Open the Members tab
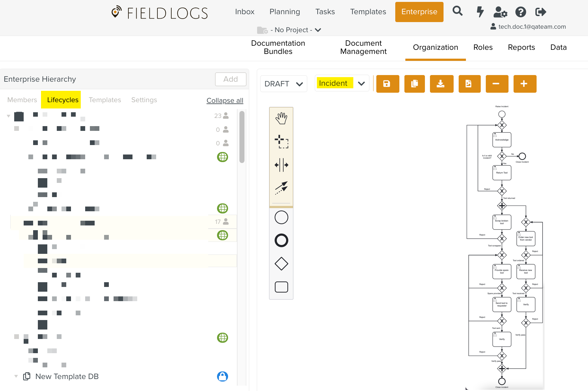This screenshot has width=588, height=391. point(22,100)
